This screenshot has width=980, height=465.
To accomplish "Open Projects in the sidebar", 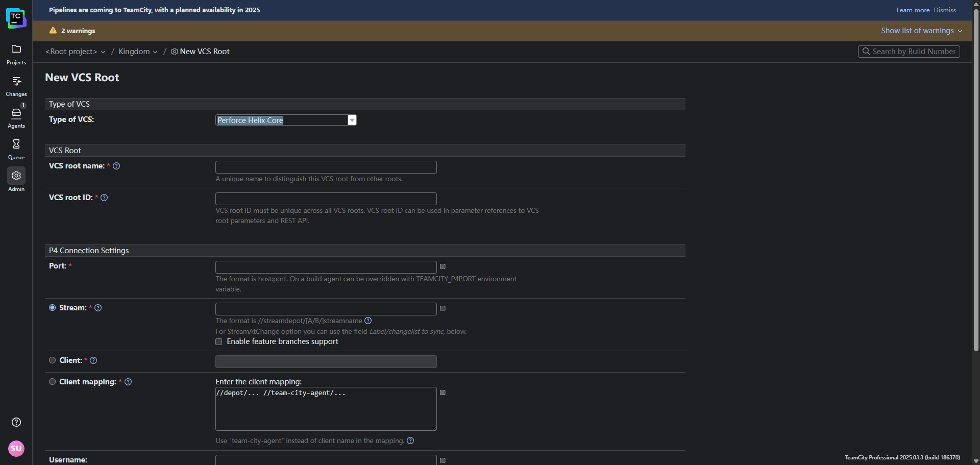I will 16,55.
